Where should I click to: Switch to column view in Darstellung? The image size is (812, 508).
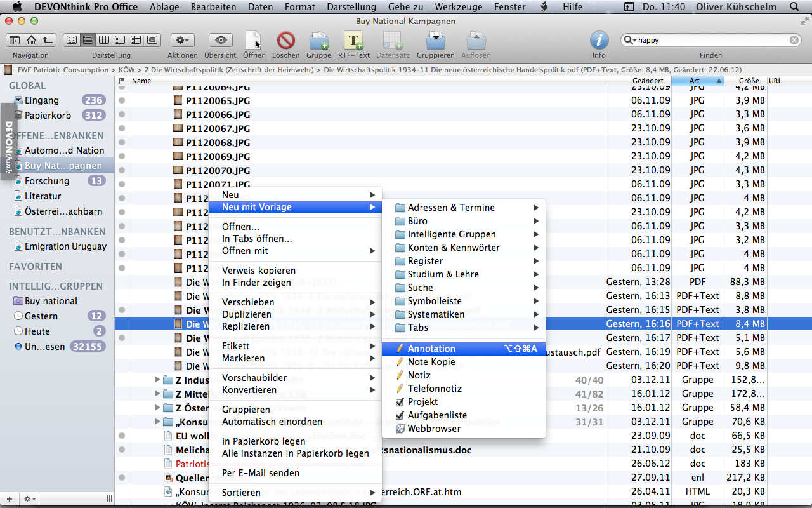(x=104, y=40)
